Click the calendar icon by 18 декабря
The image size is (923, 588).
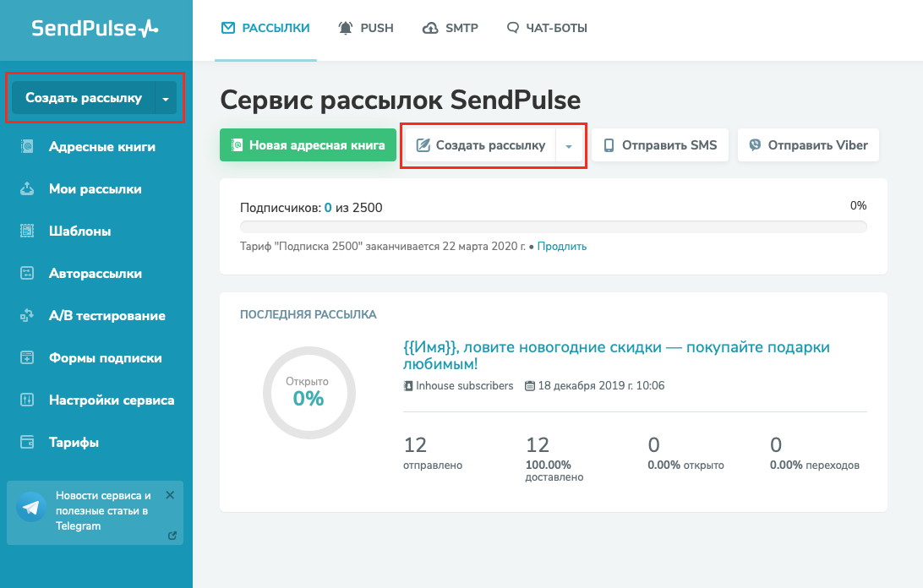coord(530,386)
